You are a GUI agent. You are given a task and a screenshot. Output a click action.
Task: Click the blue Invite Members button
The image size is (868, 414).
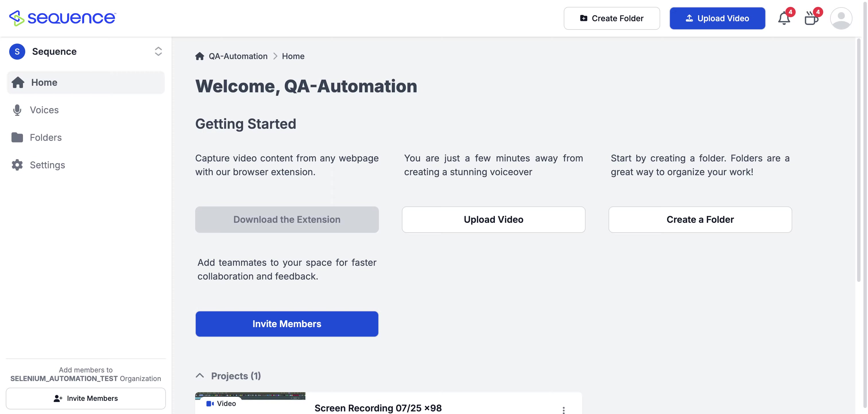(x=287, y=324)
